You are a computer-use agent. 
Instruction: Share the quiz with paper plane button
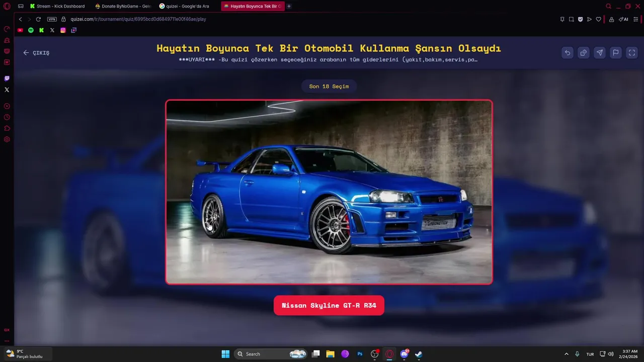(600, 52)
